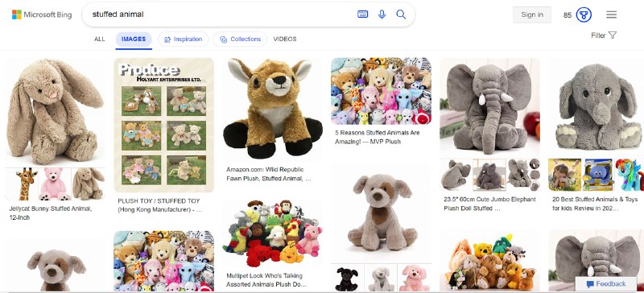Open Amazon.com Wild Republic Fawn Plush link
This screenshot has width=644, height=293.
269,174
